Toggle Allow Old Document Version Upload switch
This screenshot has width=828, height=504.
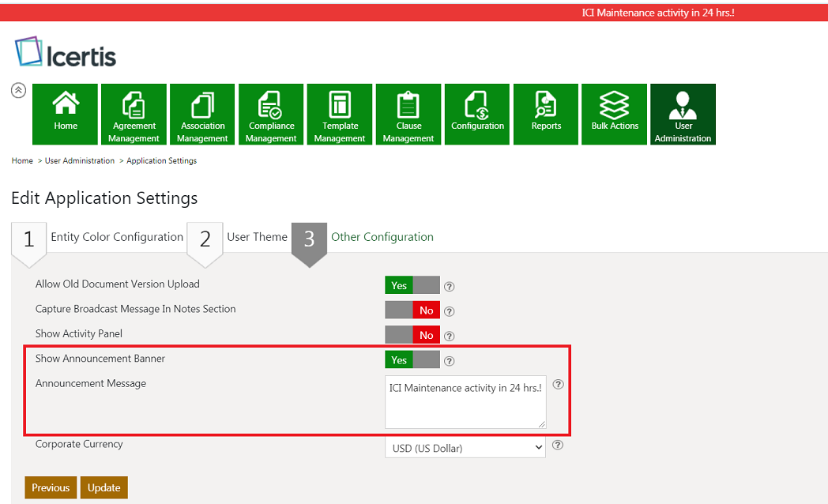(x=412, y=285)
